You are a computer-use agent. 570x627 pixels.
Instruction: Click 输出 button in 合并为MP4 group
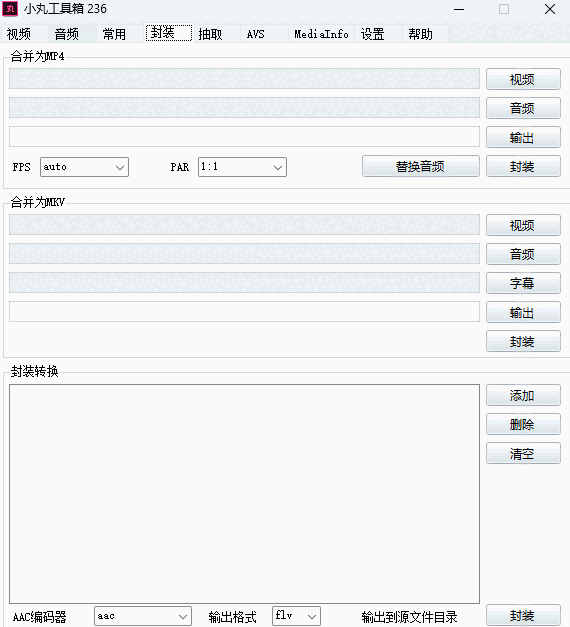point(523,137)
